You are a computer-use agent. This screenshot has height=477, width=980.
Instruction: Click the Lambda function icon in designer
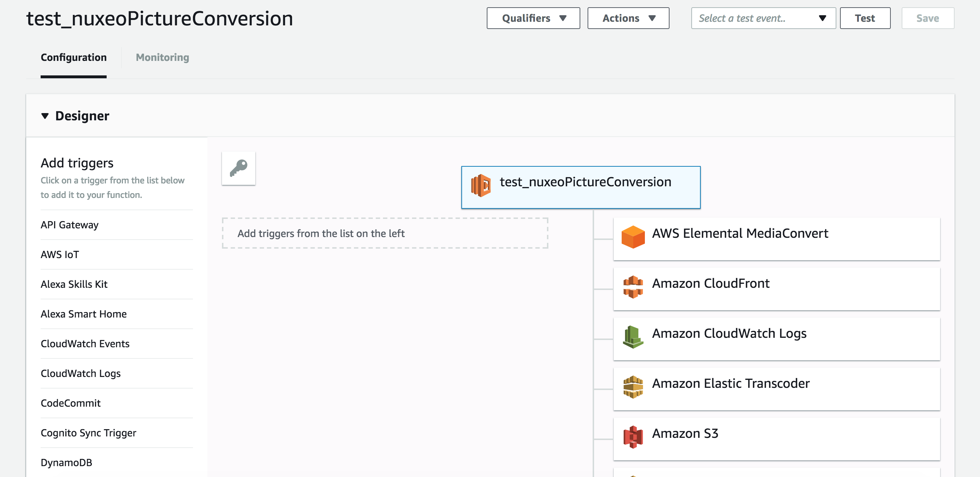(x=481, y=186)
